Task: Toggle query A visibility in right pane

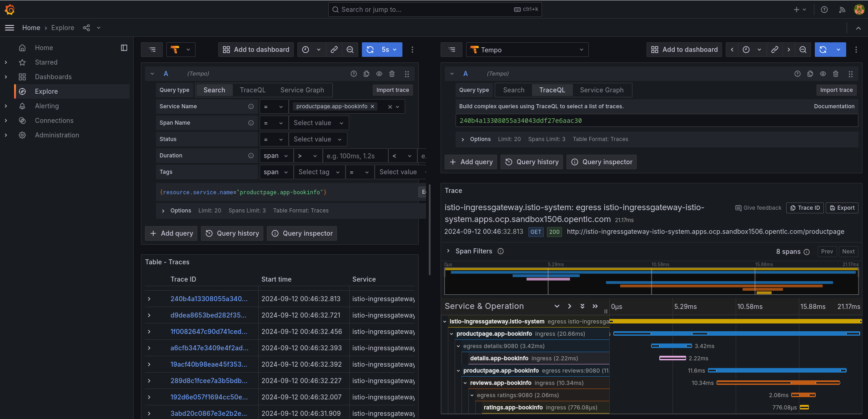Action: [823, 74]
